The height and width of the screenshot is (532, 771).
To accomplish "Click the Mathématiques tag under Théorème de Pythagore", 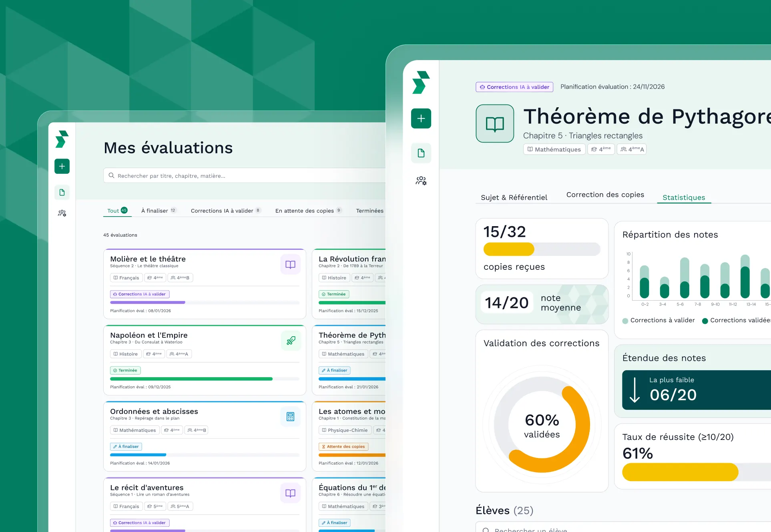I will tap(554, 149).
